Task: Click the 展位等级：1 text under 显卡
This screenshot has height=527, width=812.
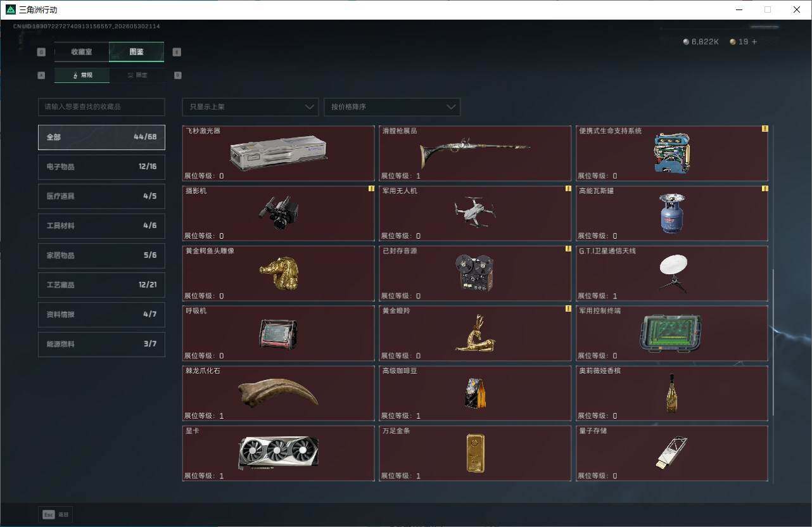Action: pyautogui.click(x=204, y=476)
